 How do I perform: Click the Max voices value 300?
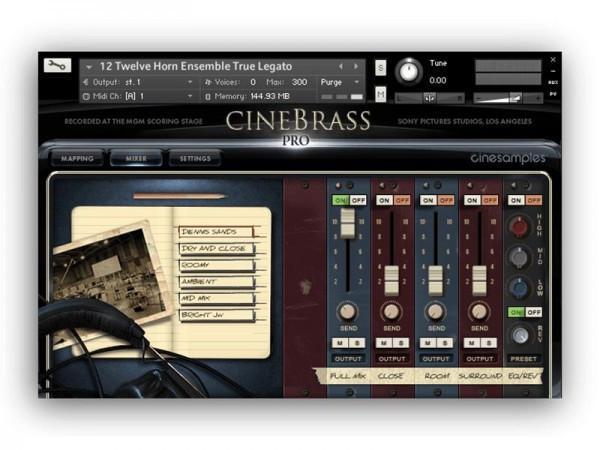[299, 82]
